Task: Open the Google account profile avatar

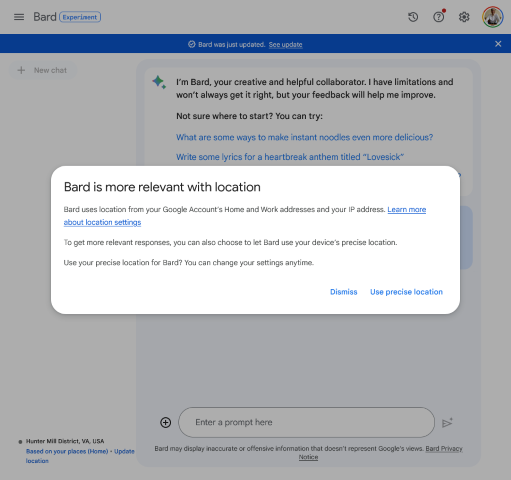Action: [492, 17]
